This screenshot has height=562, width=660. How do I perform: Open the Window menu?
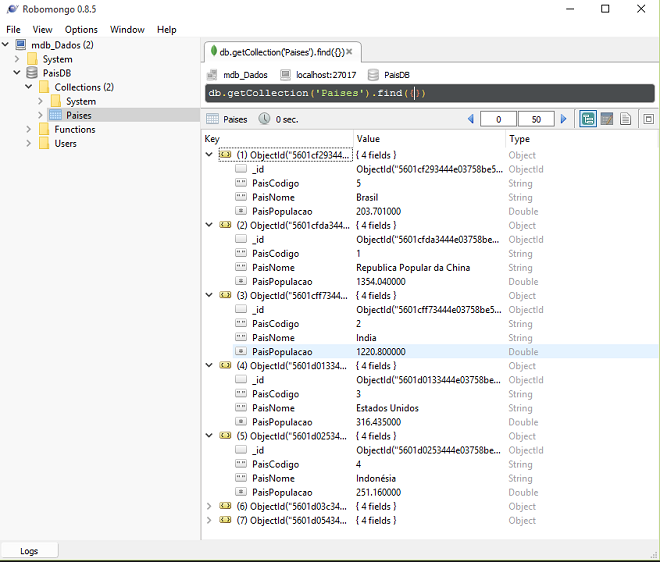[x=127, y=29]
